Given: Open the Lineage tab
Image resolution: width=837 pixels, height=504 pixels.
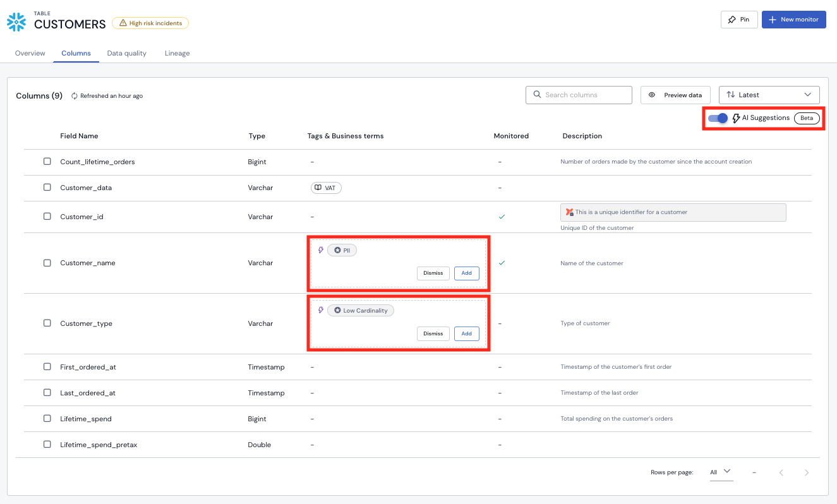Looking at the screenshot, I should 176,53.
